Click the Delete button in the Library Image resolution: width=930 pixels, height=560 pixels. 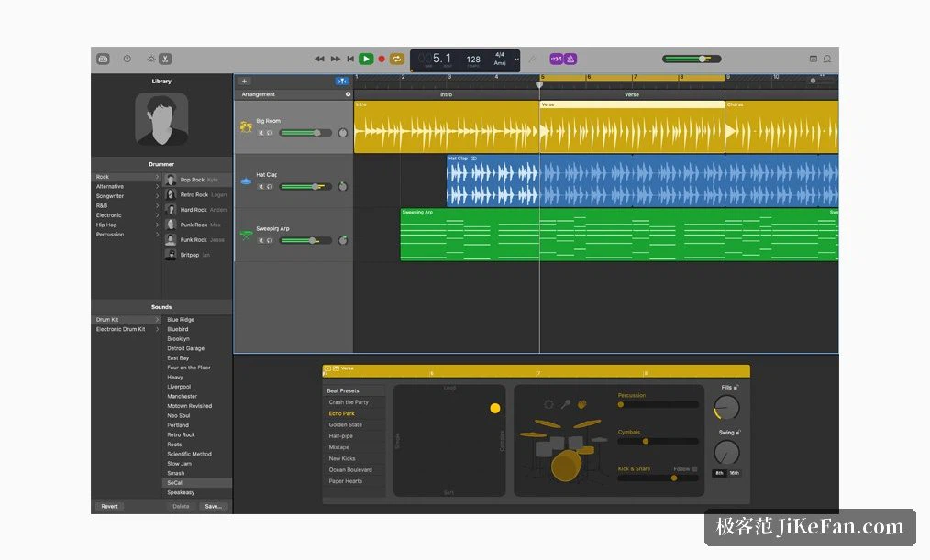181,506
